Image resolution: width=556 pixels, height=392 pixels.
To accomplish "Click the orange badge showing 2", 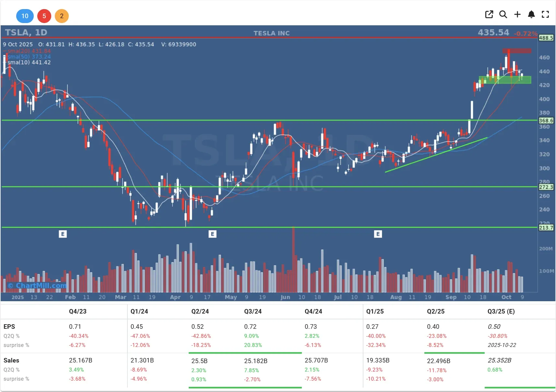I will pos(62,16).
